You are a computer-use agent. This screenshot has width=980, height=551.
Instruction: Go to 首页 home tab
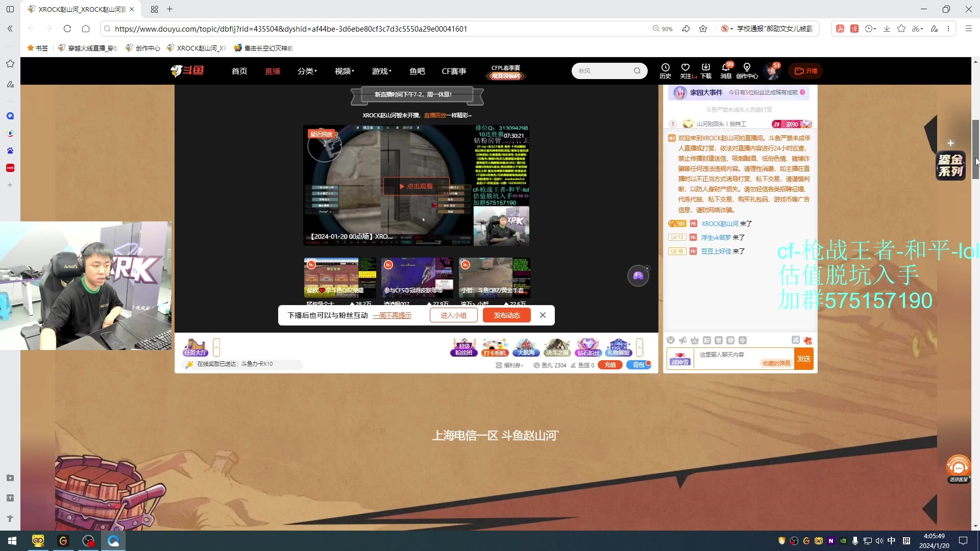(239, 71)
